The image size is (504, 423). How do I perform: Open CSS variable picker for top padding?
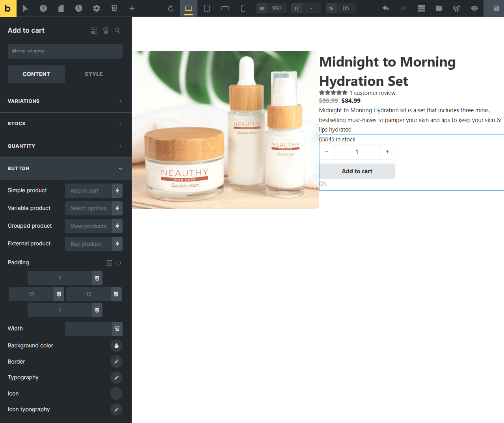[x=97, y=278]
